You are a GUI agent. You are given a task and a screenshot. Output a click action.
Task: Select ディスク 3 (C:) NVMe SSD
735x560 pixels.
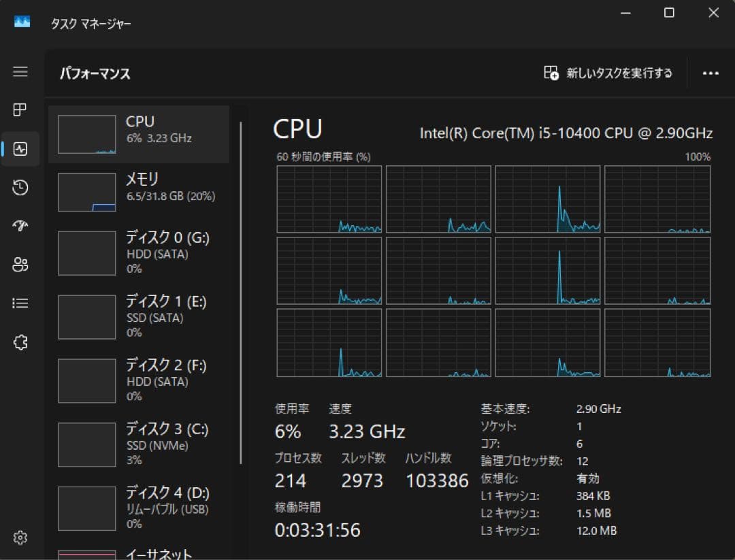pos(139,444)
